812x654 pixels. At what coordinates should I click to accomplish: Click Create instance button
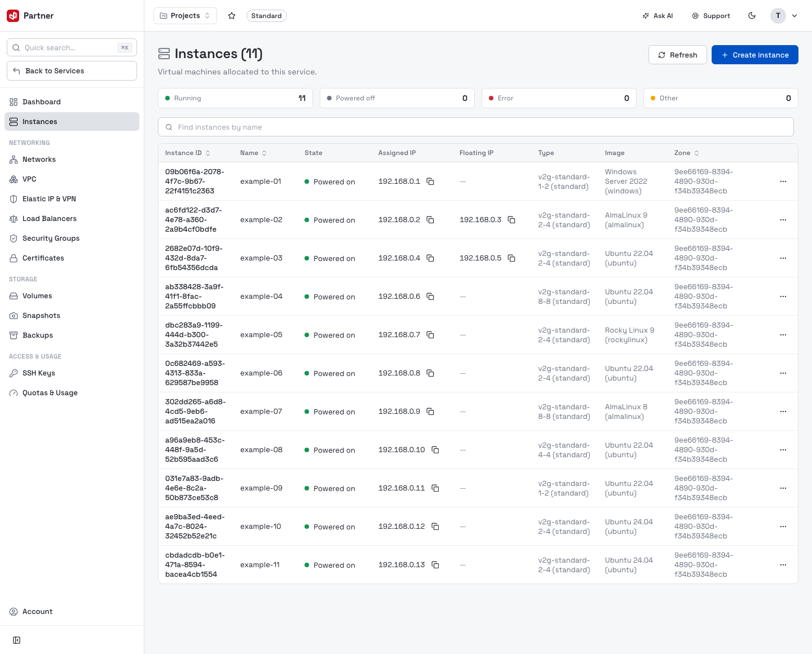(754, 55)
